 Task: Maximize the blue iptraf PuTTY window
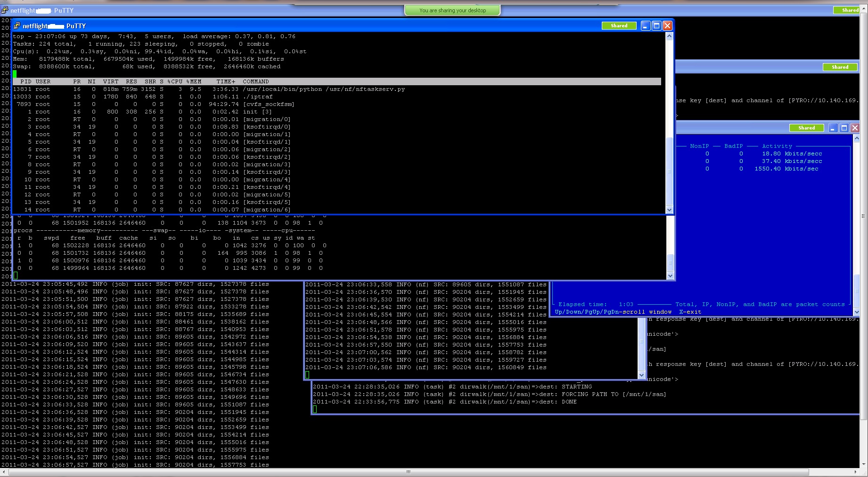tap(844, 128)
